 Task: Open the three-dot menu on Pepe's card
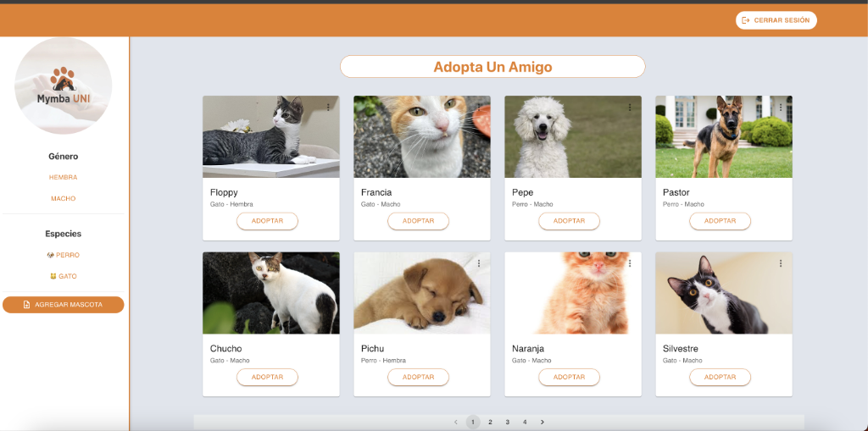pyautogui.click(x=630, y=108)
